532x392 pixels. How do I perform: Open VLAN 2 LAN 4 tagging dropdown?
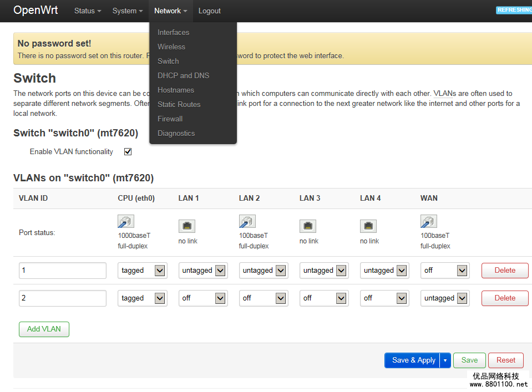coord(385,298)
